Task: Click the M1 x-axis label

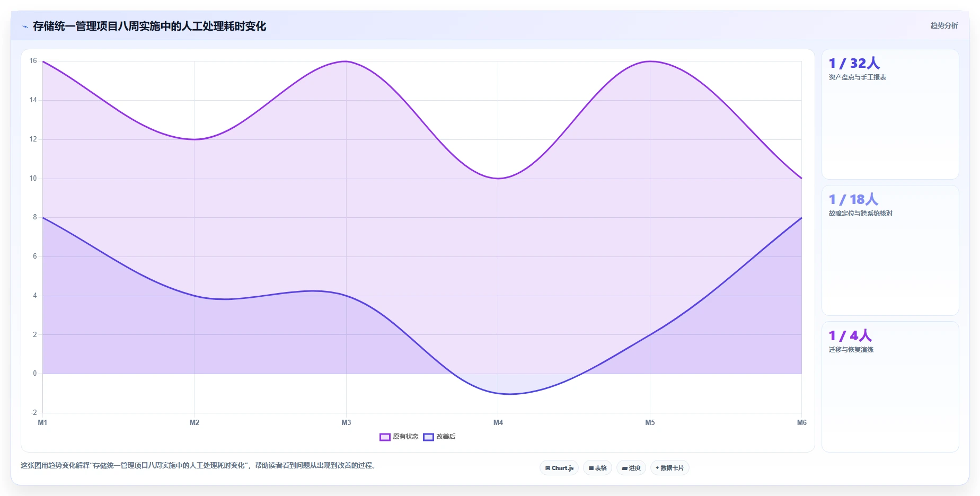Action: (42, 422)
